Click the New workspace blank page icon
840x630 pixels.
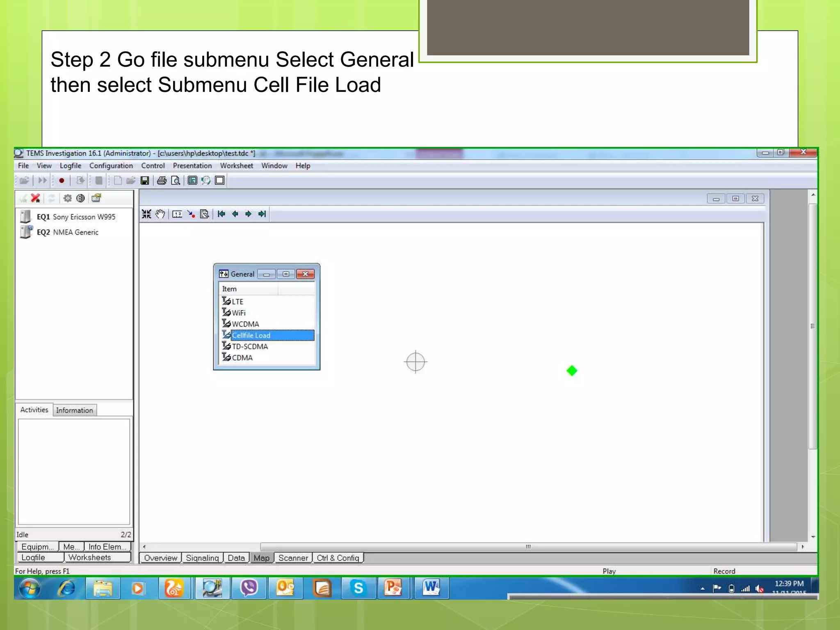[x=118, y=180]
